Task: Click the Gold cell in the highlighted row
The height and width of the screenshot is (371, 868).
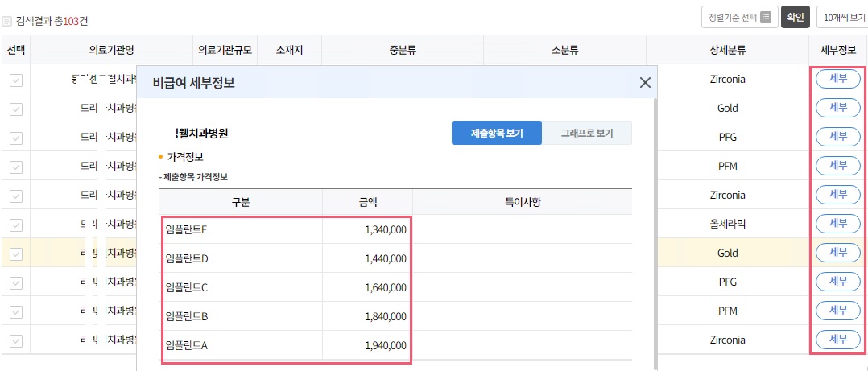Action: tap(727, 253)
